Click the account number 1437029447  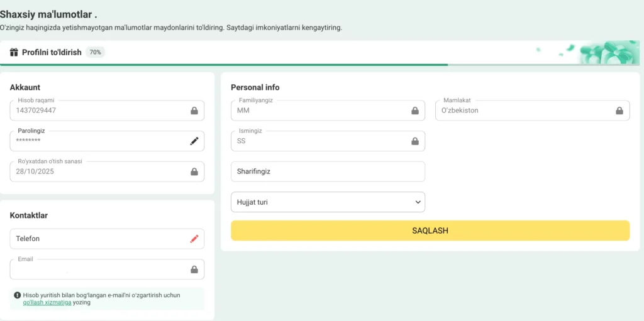coord(36,111)
